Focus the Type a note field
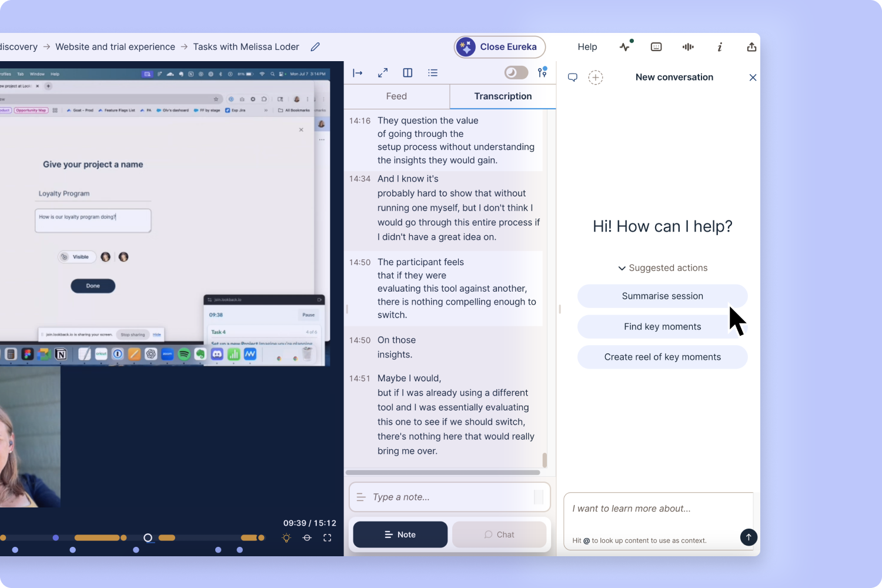Viewport: 882px width, 588px height. [450, 497]
